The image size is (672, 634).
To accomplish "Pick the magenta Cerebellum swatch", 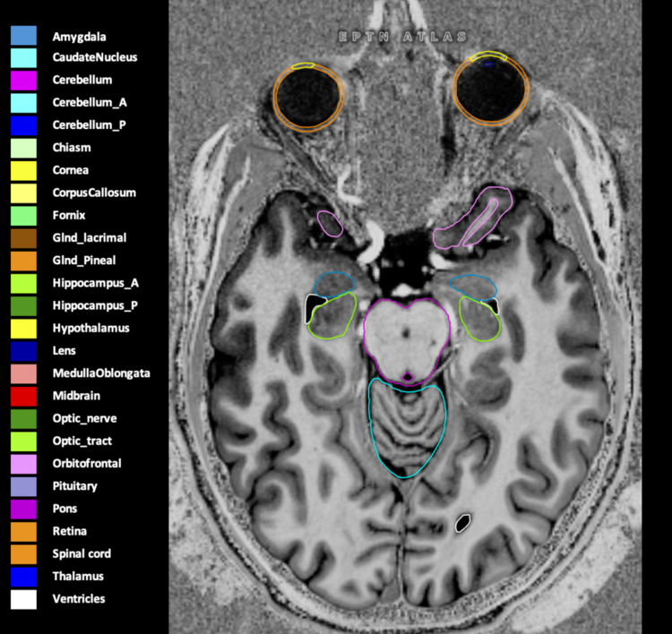I will point(23,81).
